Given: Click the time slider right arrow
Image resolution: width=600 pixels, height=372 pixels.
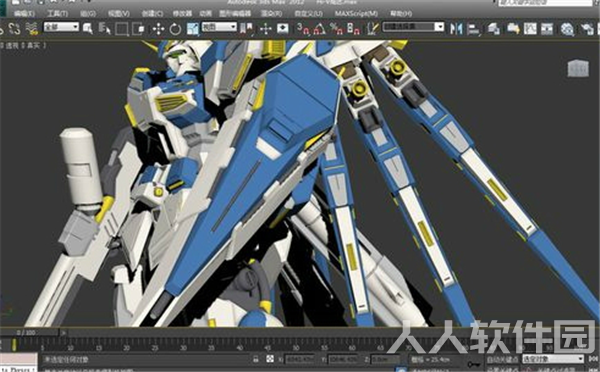Looking at the screenshot, I should (x=64, y=333).
